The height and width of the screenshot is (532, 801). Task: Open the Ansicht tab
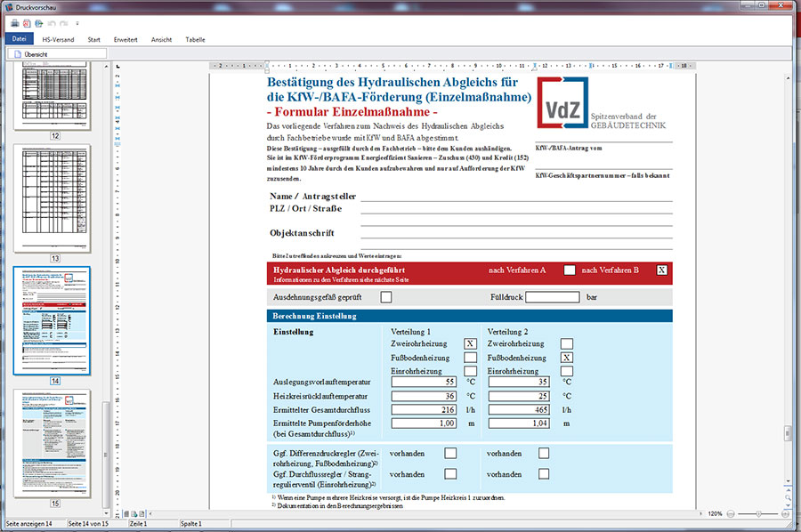click(161, 39)
